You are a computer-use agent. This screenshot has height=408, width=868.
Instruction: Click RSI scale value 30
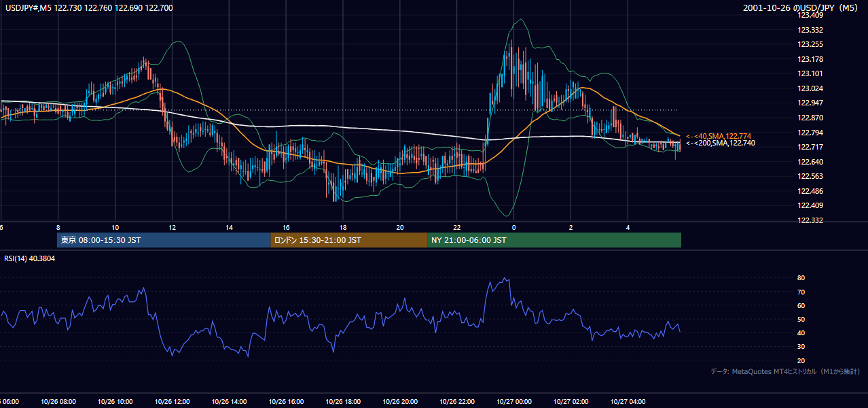tap(801, 347)
